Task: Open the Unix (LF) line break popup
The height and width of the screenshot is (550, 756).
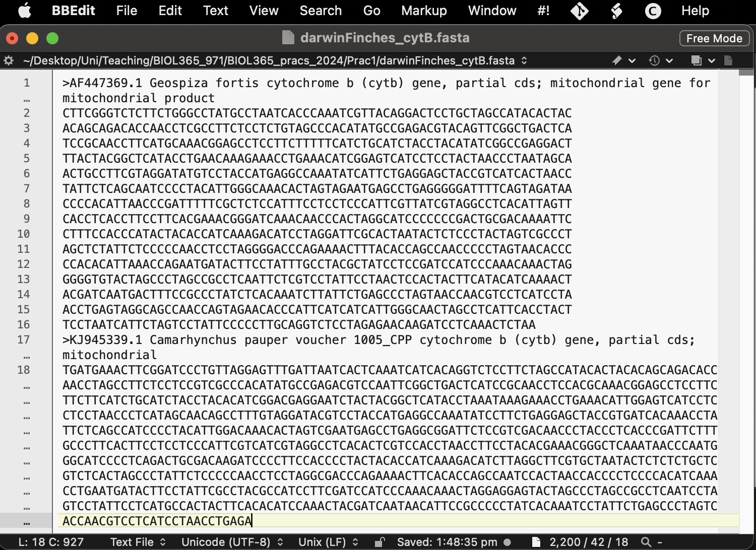Action: point(329,542)
